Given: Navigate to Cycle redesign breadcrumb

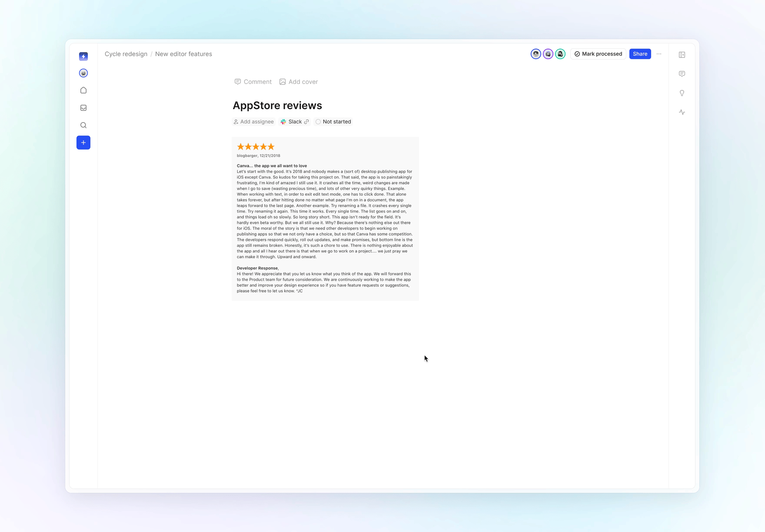Looking at the screenshot, I should point(126,54).
